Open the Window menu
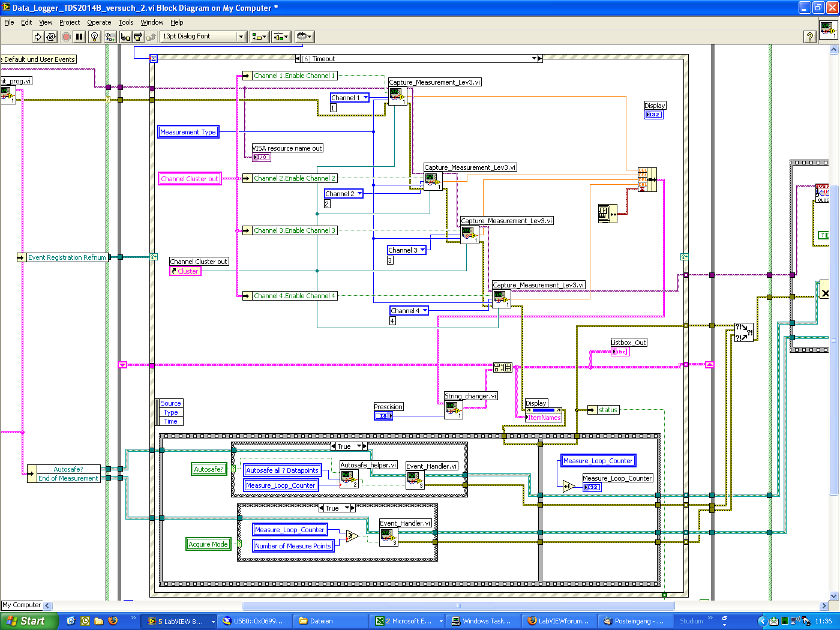 (152, 22)
